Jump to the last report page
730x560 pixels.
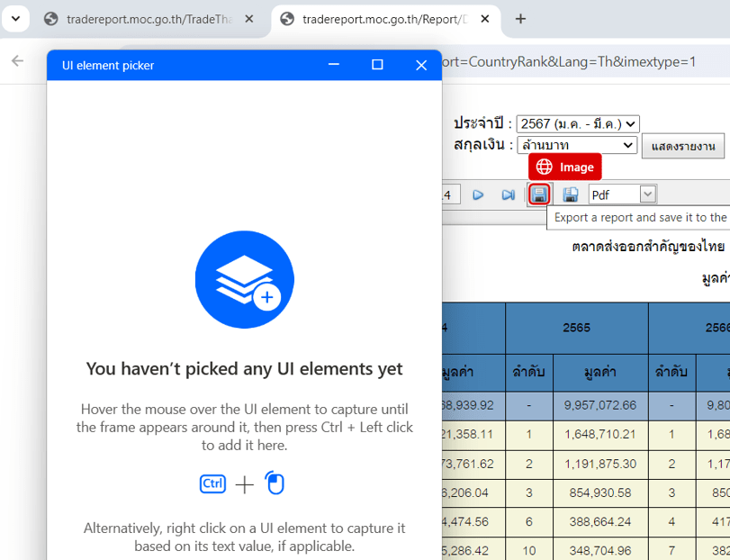pyautogui.click(x=508, y=194)
